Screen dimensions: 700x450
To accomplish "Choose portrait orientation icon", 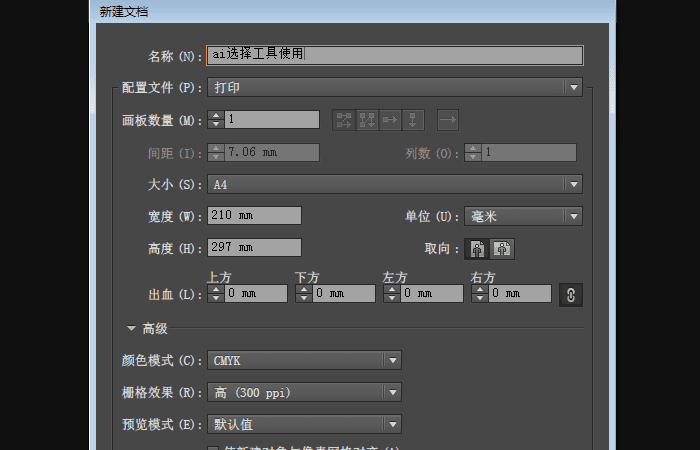I will (477, 249).
